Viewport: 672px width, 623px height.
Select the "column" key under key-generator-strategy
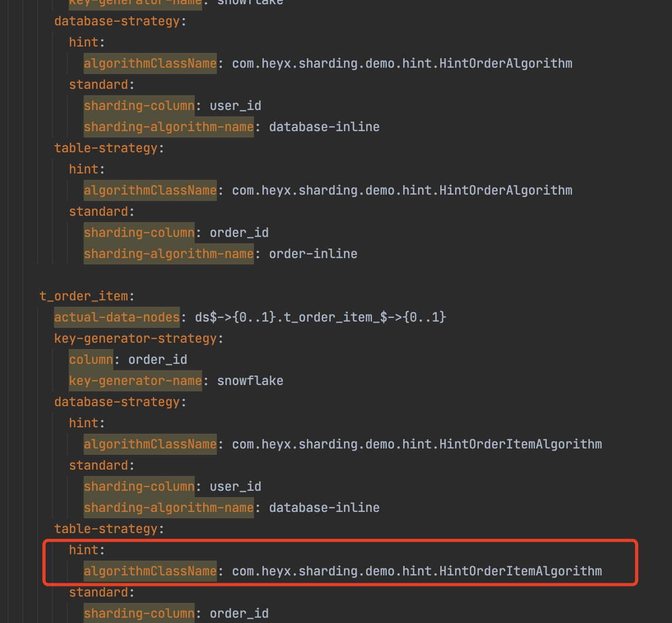pyautogui.click(x=91, y=360)
